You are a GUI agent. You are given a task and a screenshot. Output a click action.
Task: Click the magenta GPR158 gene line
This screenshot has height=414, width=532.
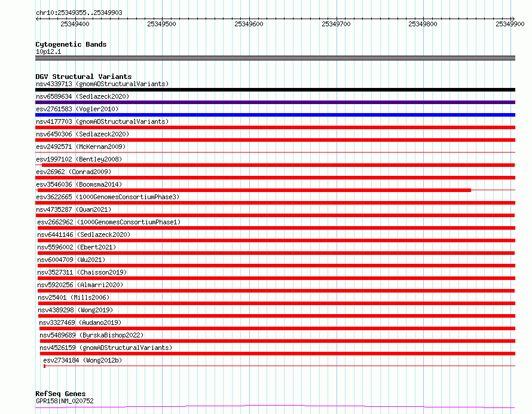coord(275,407)
